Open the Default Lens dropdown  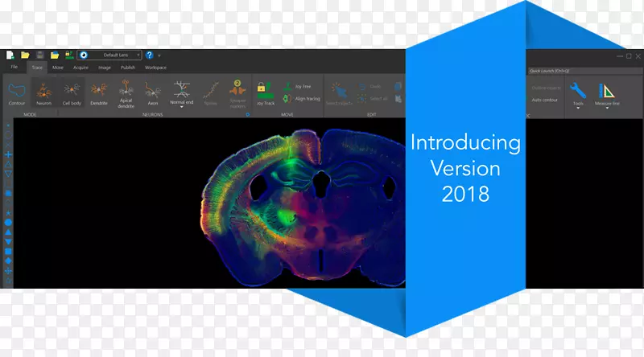point(109,55)
